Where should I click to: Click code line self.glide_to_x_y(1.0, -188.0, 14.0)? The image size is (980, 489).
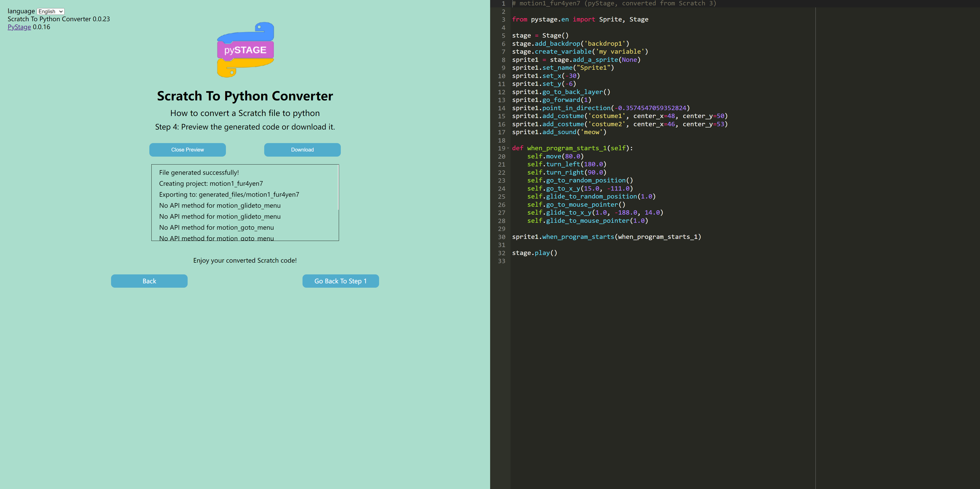click(595, 213)
